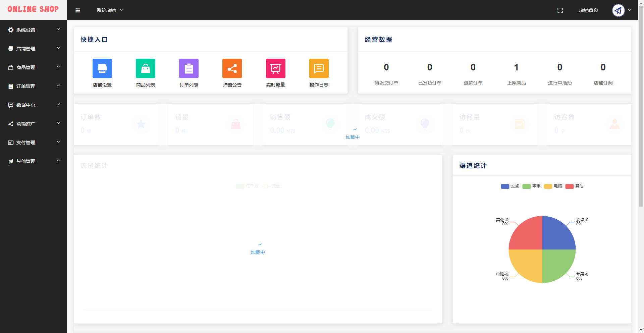Toggle the 安卓 blue legend swatch
Viewport: 644px width, 333px height.
click(505, 186)
